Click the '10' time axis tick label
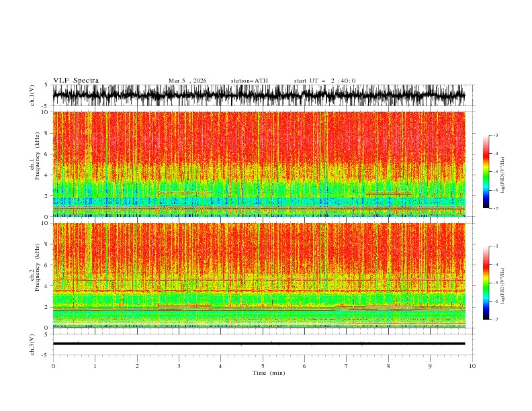This screenshot has height=411, width=532. pyautogui.click(x=472, y=366)
